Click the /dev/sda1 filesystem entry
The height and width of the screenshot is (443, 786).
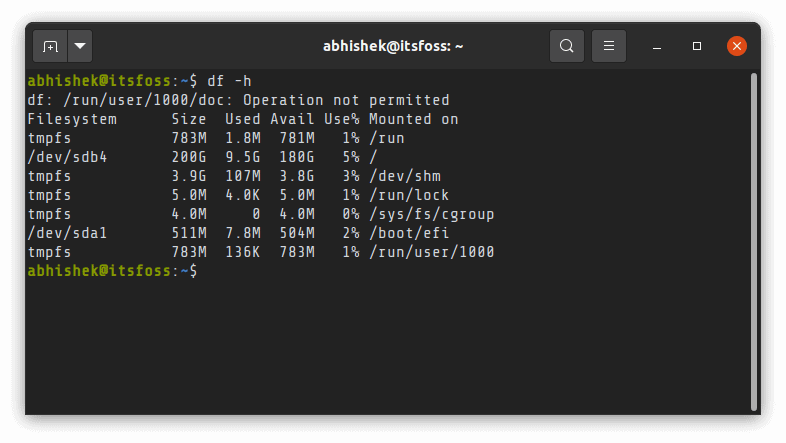[x=63, y=233]
